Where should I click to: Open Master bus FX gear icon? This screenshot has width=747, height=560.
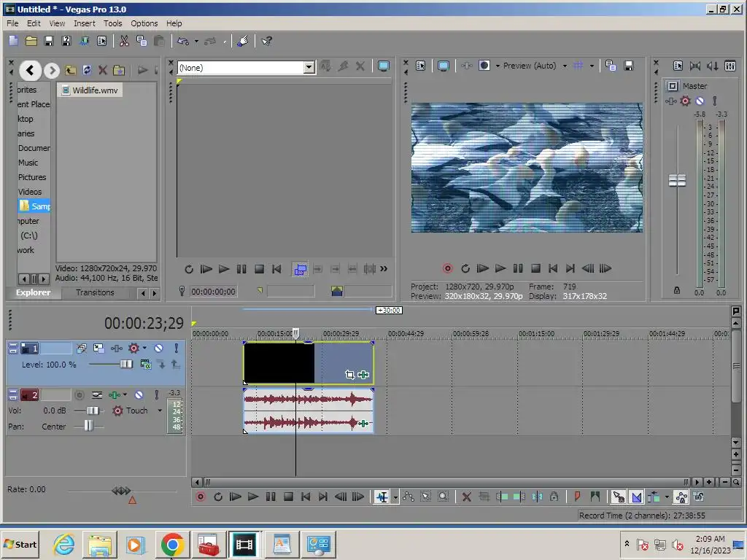(685, 101)
